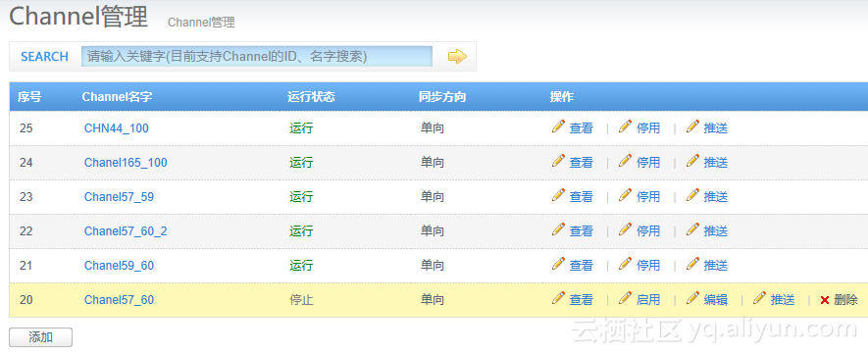Click 查看 link for Chanel57_60_2
Image resolution: width=868 pixels, height=354 pixels.
point(582,231)
